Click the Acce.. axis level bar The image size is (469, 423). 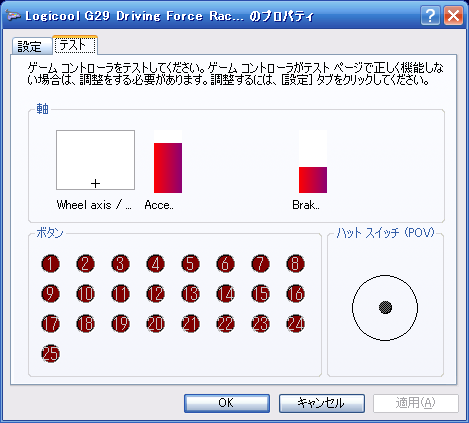168,162
